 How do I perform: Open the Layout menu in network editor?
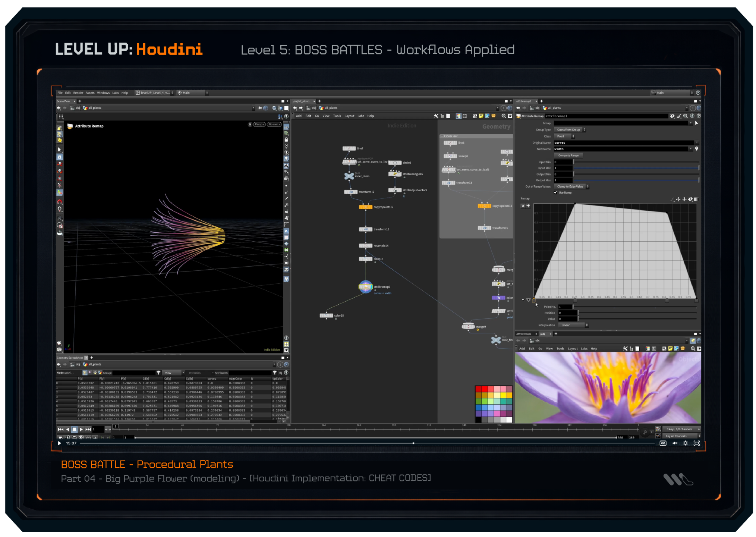tap(349, 116)
